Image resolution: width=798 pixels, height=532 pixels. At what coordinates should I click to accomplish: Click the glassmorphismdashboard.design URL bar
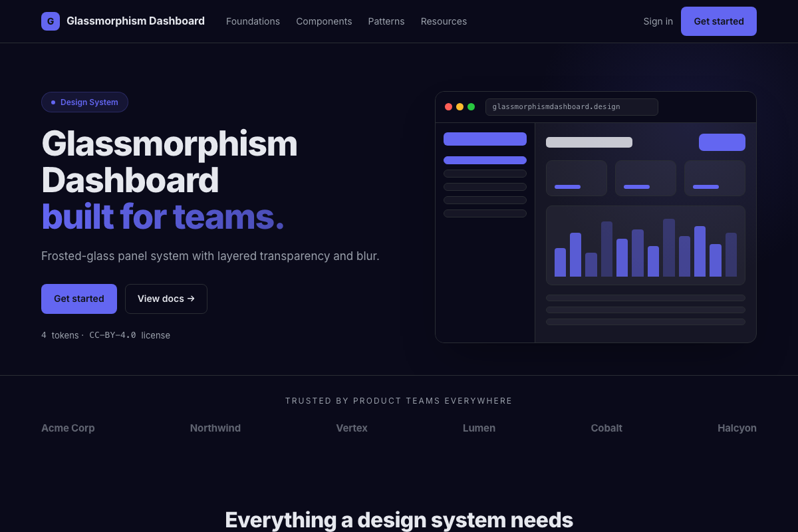pos(572,107)
